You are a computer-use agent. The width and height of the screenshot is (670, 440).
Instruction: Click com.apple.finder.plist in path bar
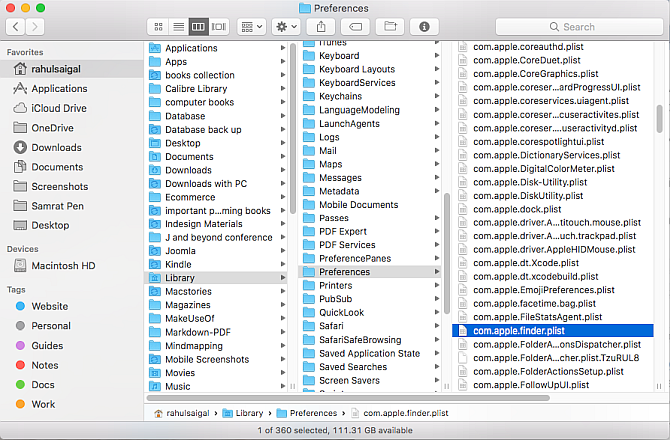[400, 413]
